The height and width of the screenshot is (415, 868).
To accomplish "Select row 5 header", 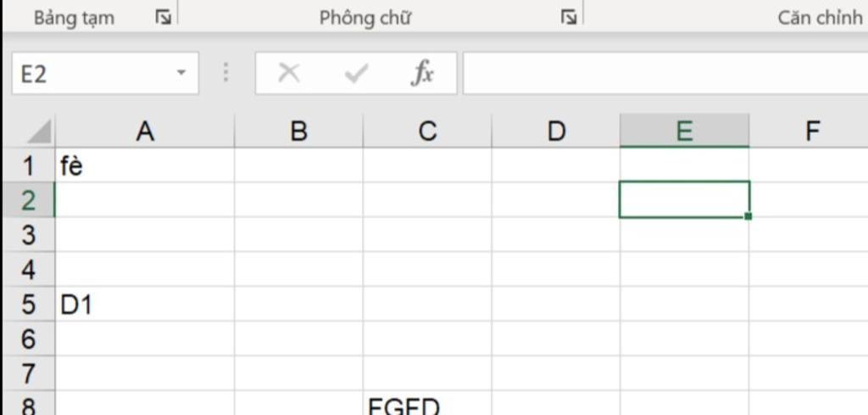I will pos(28,304).
